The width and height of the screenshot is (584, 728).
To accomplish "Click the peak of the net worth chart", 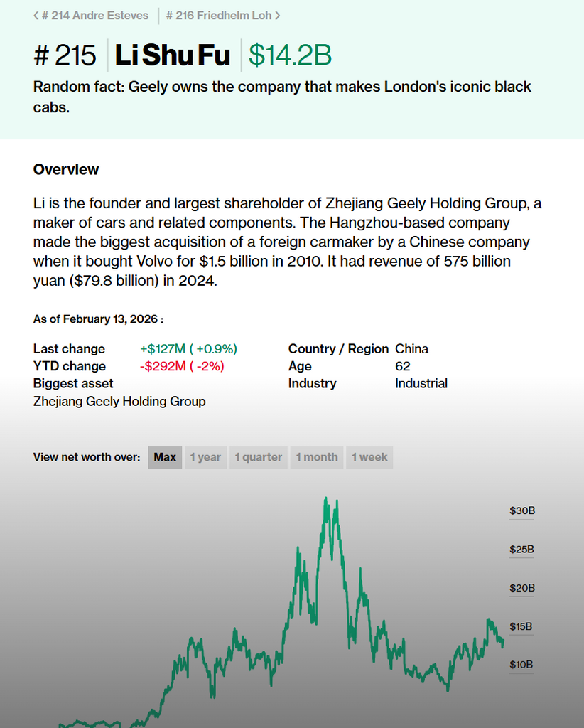I will 325,498.
